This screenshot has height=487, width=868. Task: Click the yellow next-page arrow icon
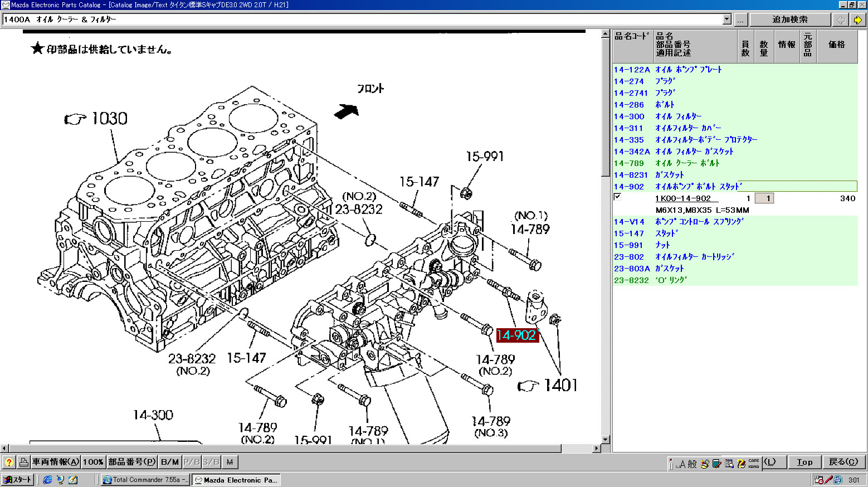(857, 20)
